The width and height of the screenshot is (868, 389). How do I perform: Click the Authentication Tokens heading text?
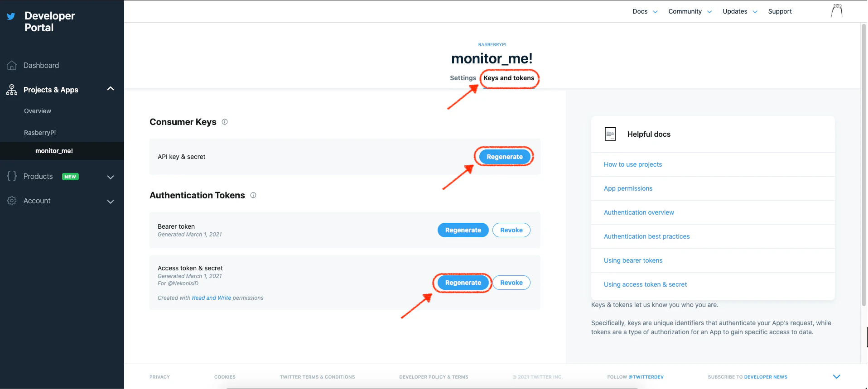pos(197,195)
